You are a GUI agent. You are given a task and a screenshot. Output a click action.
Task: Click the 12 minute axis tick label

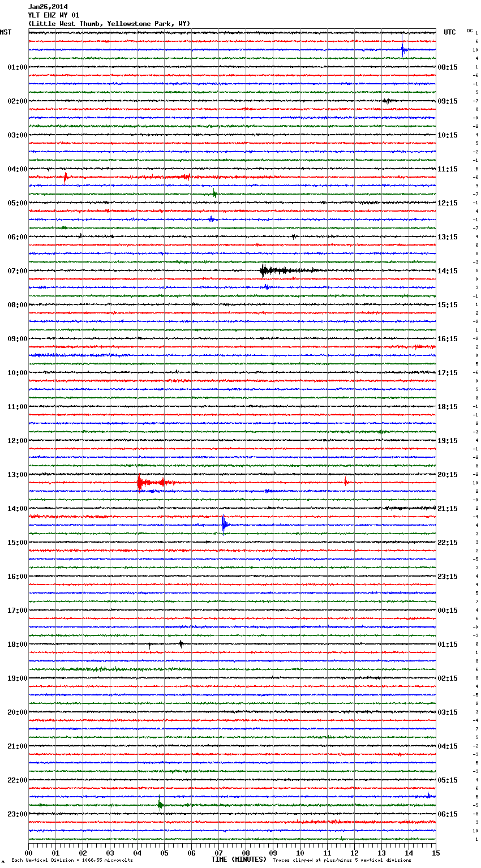[354, 853]
